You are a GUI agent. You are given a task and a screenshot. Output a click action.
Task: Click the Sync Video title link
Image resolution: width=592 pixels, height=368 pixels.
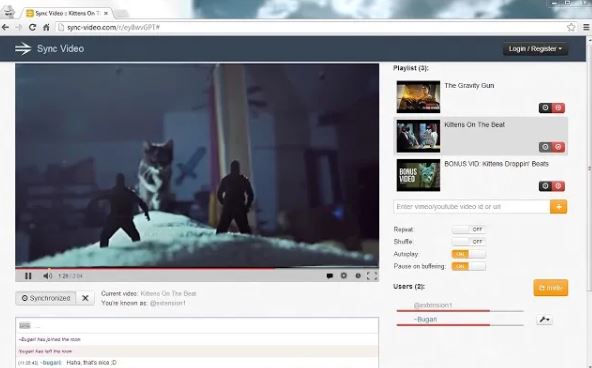pyautogui.click(x=60, y=49)
